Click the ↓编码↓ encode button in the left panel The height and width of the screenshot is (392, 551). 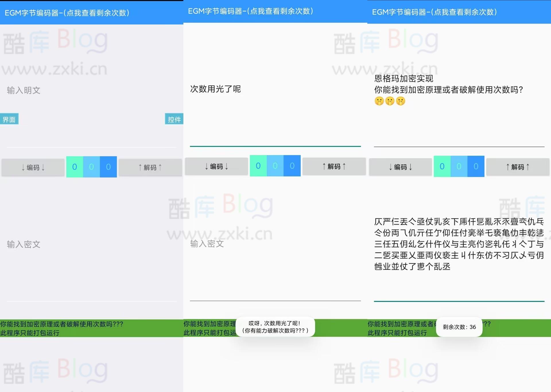click(32, 167)
